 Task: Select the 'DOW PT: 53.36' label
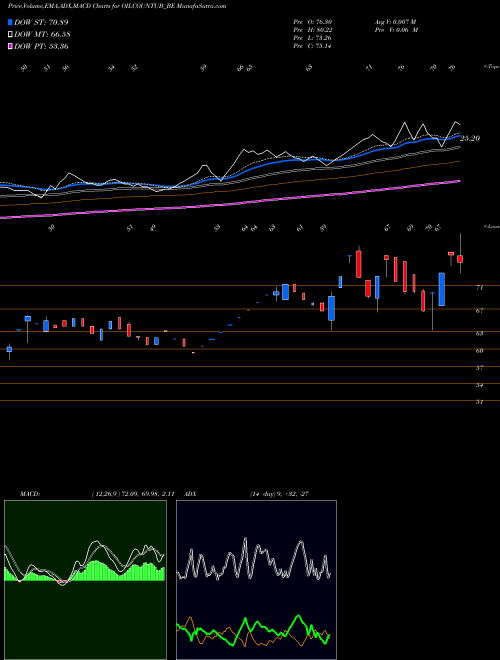[41, 47]
